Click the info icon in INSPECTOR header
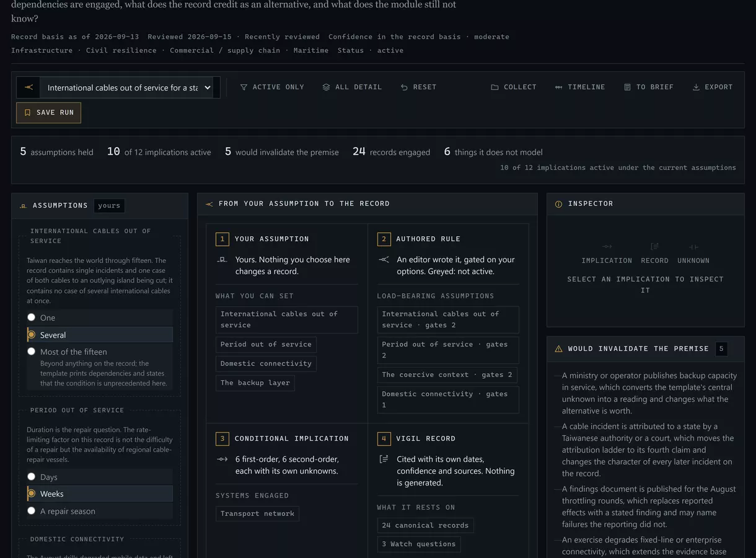 click(558, 204)
